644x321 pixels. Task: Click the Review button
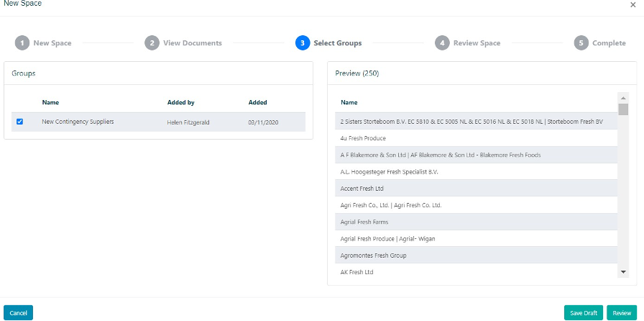(x=622, y=313)
